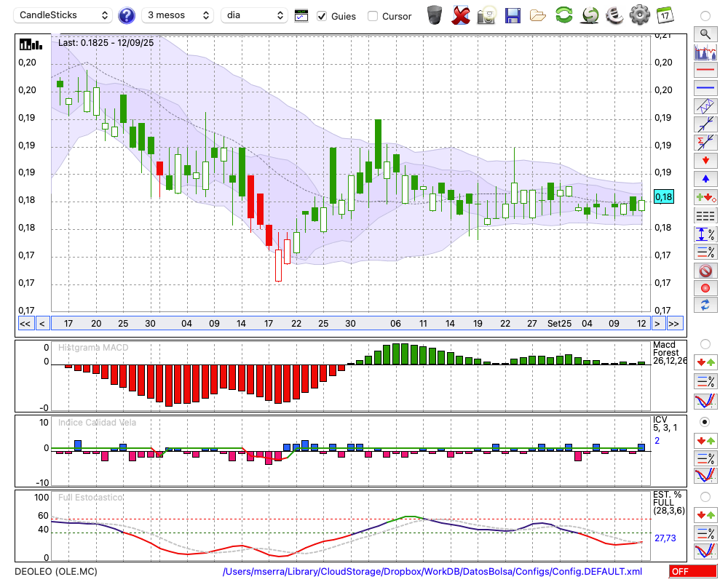Screen dimensions: 728x582
Task: Click ICV panel red-green arrows button
Action: click(x=705, y=440)
